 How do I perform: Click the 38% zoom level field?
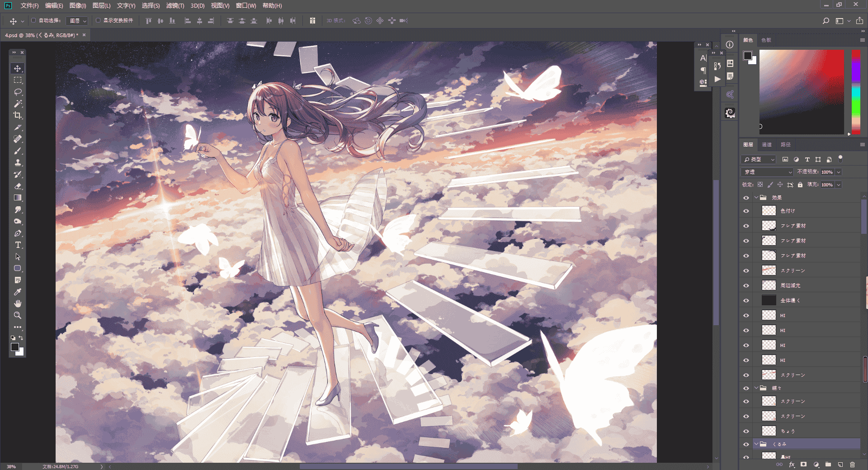[x=11, y=466]
